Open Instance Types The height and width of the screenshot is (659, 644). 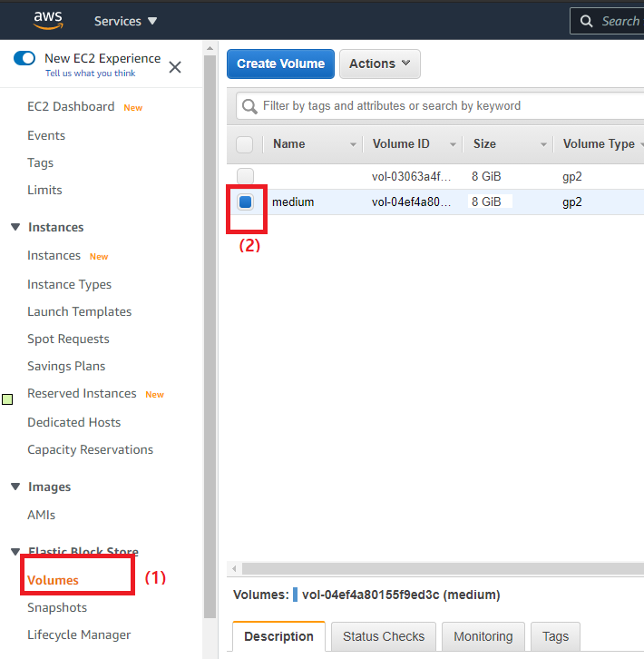pyautogui.click(x=69, y=284)
